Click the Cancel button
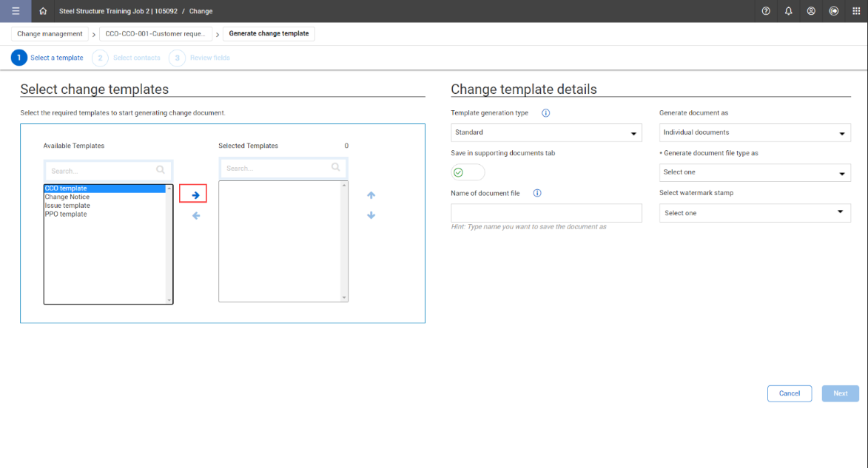The height and width of the screenshot is (468, 868). 789,393
